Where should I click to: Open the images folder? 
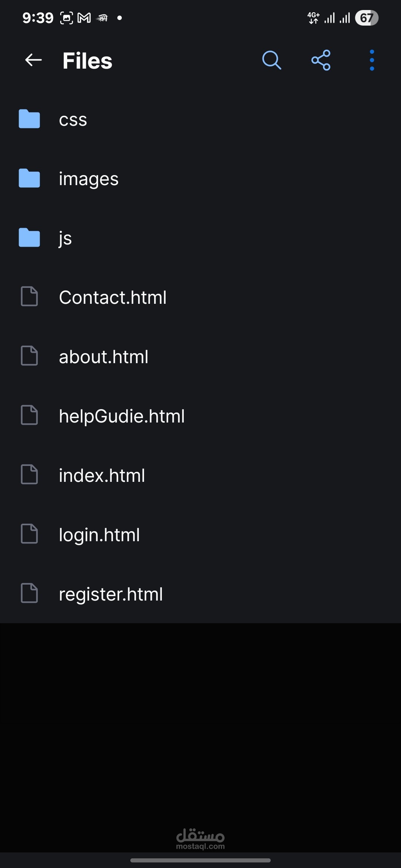pyautogui.click(x=200, y=178)
